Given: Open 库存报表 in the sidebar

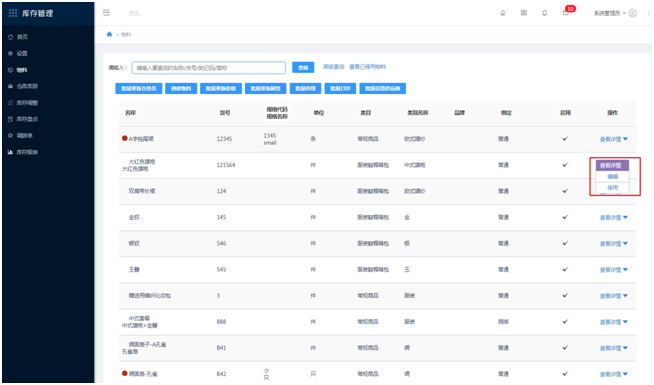Looking at the screenshot, I should (27, 152).
